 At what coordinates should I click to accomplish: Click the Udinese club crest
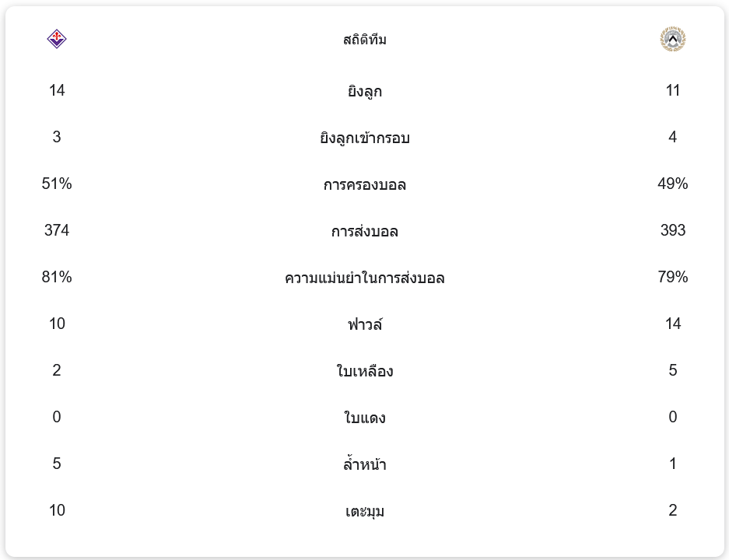point(672,39)
